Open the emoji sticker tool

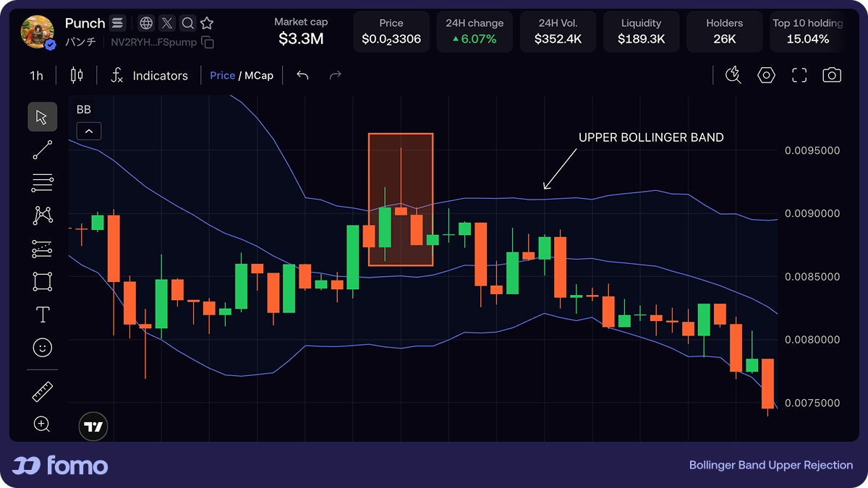click(x=42, y=348)
